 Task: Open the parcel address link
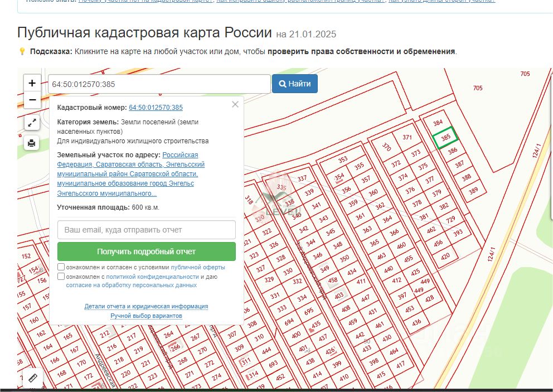click(131, 174)
